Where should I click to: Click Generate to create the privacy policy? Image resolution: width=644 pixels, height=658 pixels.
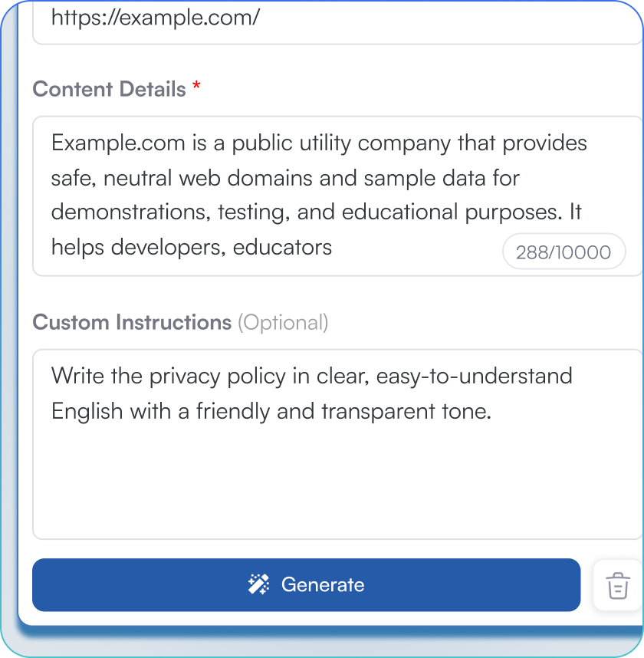(x=307, y=584)
